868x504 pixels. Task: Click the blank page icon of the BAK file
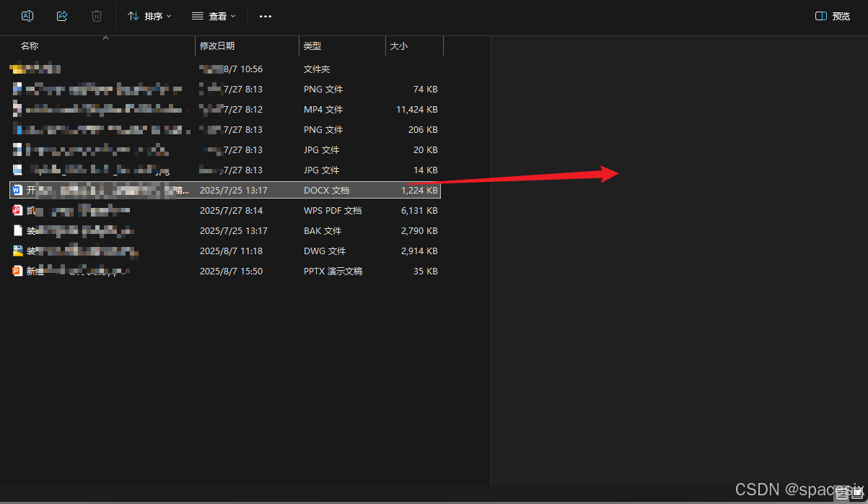click(17, 231)
